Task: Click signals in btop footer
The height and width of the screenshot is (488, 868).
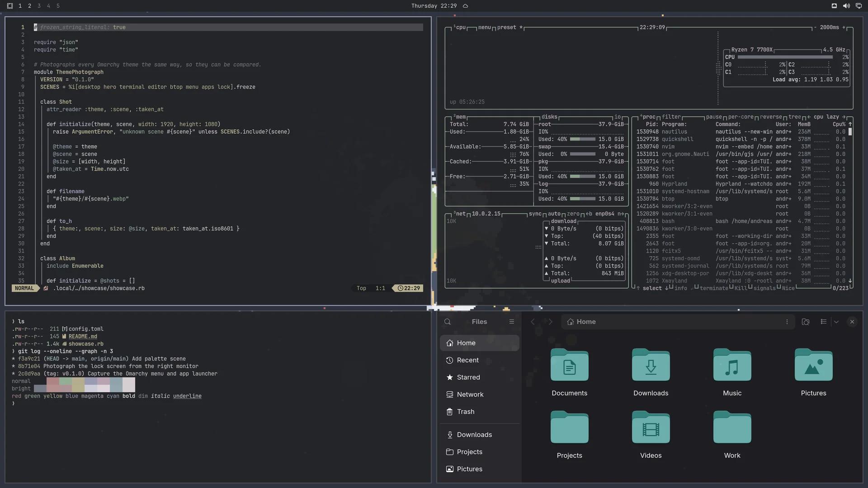Action: (x=764, y=288)
